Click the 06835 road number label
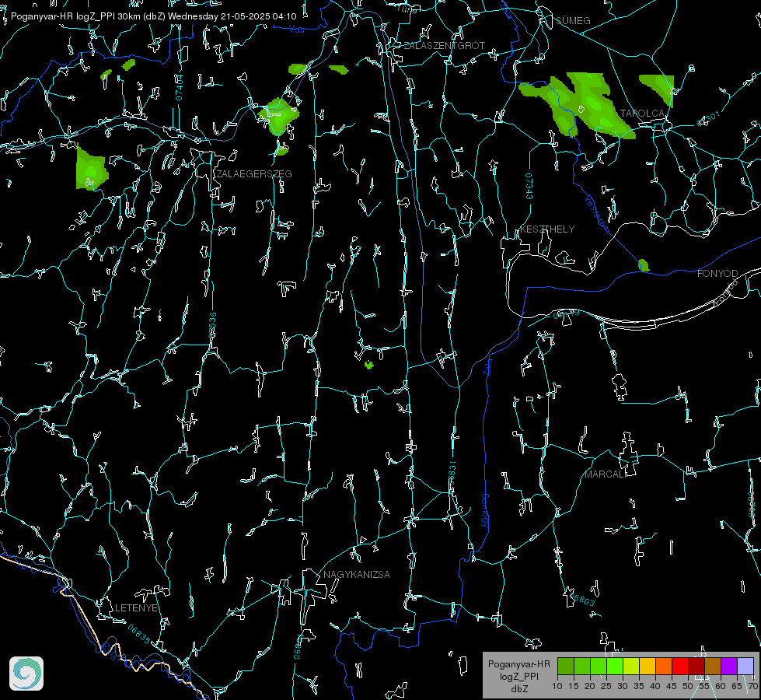 (x=139, y=635)
